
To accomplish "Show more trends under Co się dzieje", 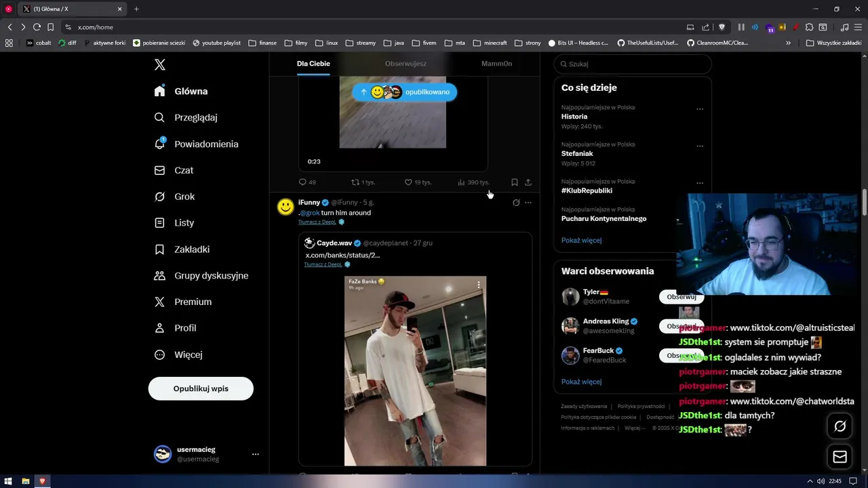I will (581, 241).
